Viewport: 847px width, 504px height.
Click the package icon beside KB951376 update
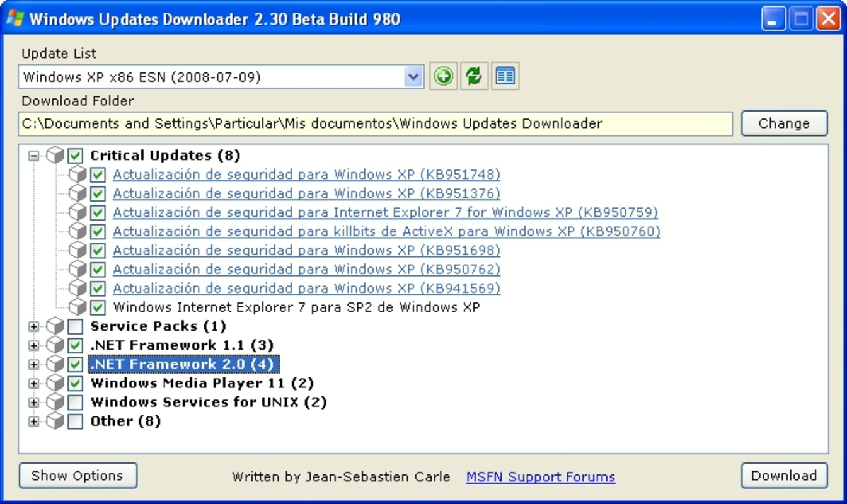tap(78, 193)
